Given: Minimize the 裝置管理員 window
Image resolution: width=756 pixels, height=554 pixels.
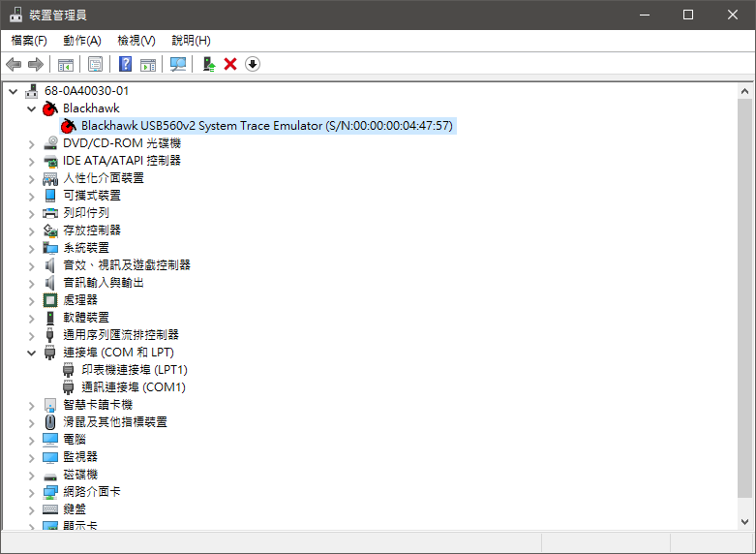Looking at the screenshot, I should (645, 15).
